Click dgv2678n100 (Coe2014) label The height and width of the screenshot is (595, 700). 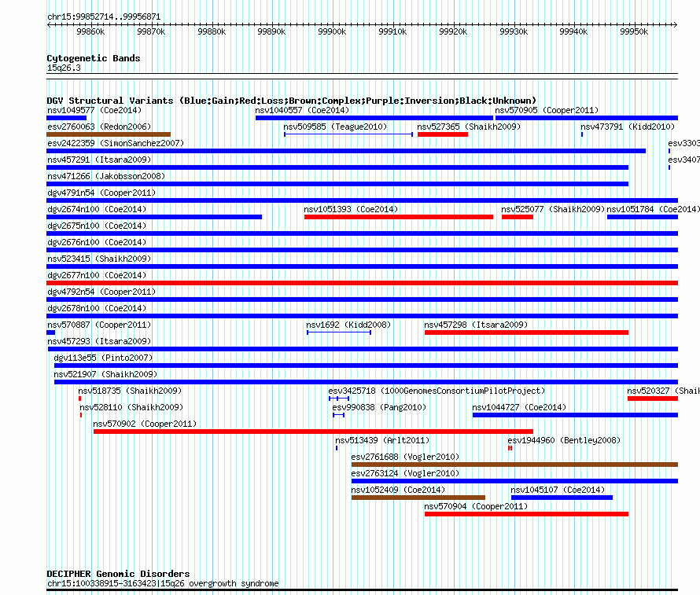[x=97, y=308]
